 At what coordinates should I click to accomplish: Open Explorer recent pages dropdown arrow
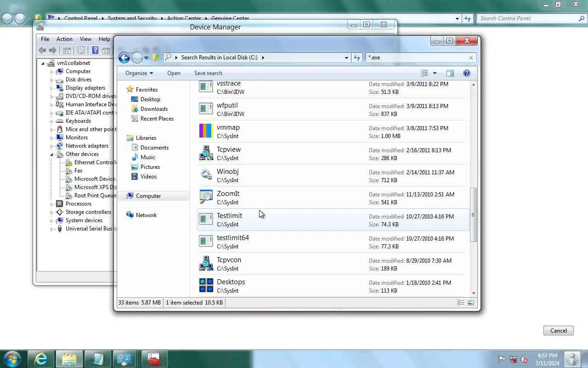coord(146,57)
